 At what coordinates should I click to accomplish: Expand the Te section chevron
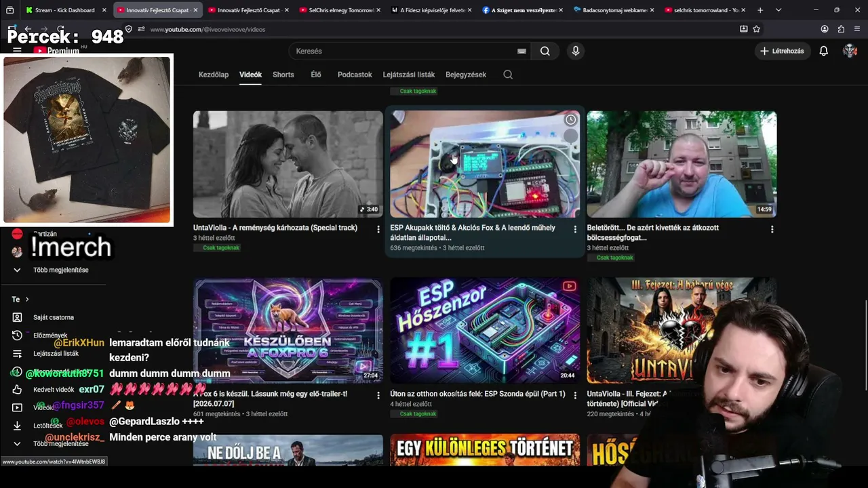pyautogui.click(x=27, y=300)
